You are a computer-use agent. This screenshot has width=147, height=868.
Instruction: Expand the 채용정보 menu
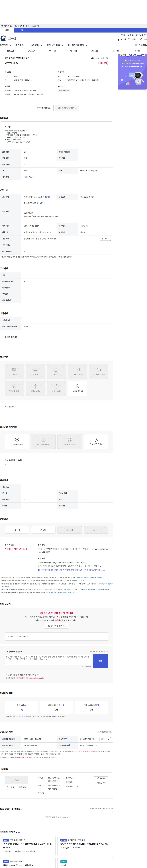(x=6, y=45)
